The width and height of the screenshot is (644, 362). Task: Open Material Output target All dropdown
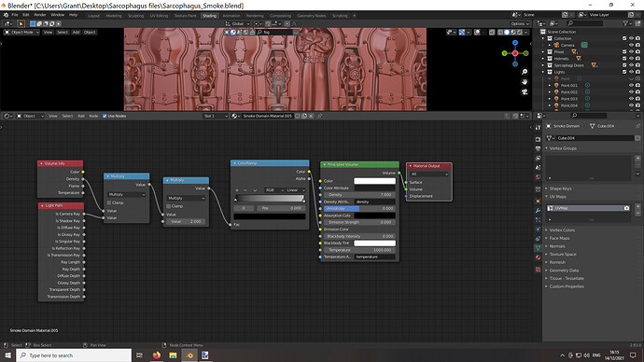[x=429, y=174]
